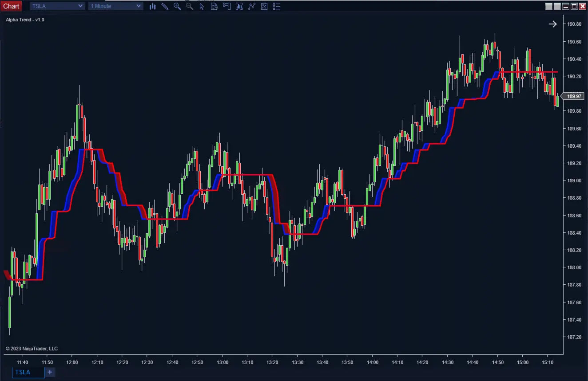Select the candlestick bar type icon
This screenshot has height=381, width=588.
click(152, 6)
